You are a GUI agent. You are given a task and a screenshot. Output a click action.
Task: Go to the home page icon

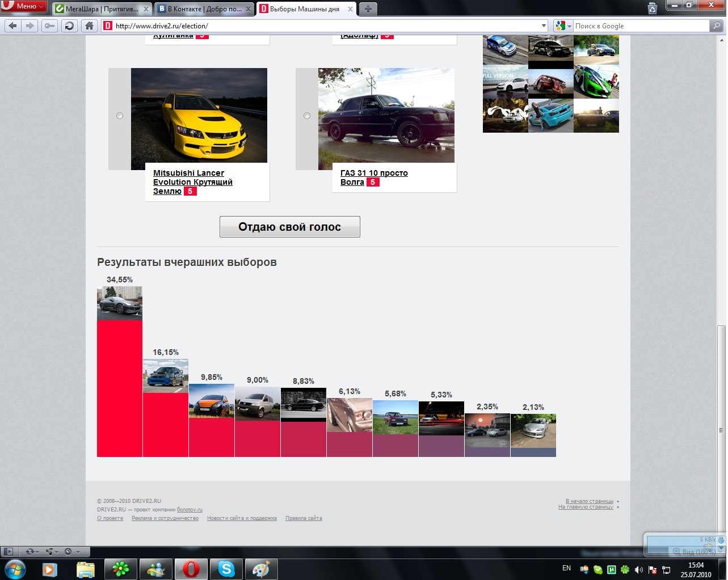point(89,26)
